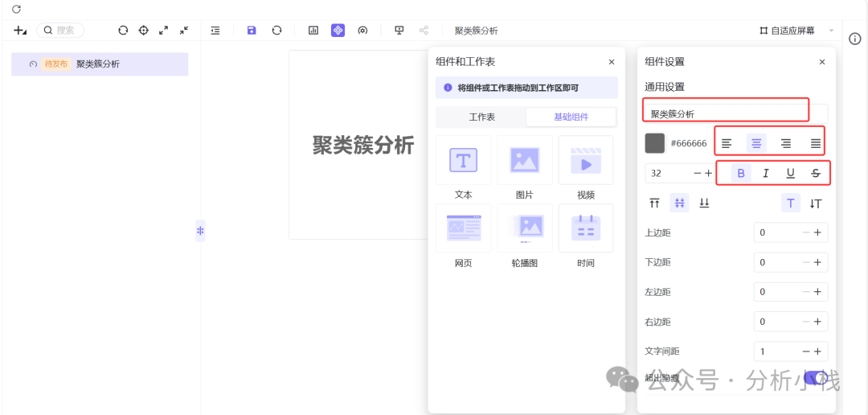Viewport: 868px width, 415px height.
Task: Select the 聚类簇分析 dashboard in the sidebar
Action: 100,64
